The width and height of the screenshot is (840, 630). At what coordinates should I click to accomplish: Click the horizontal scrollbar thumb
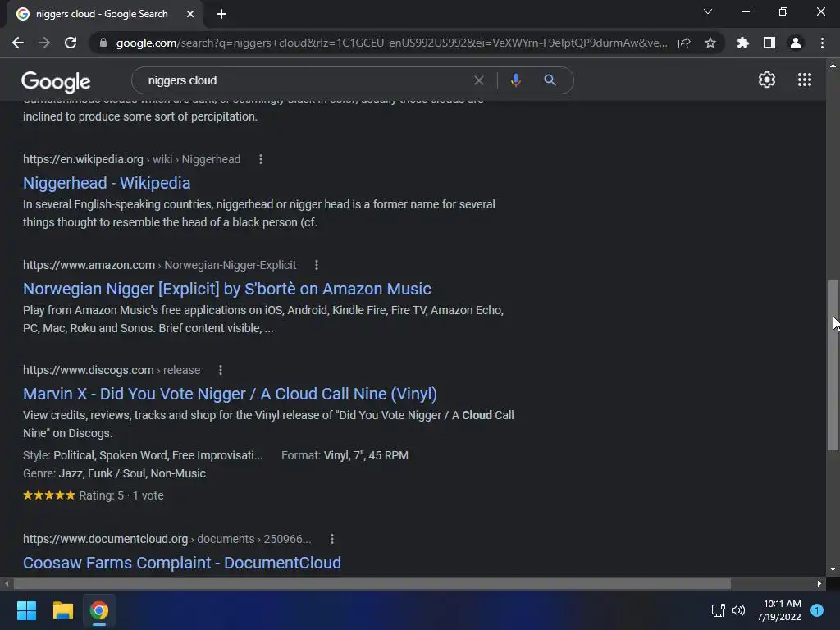[x=372, y=583]
